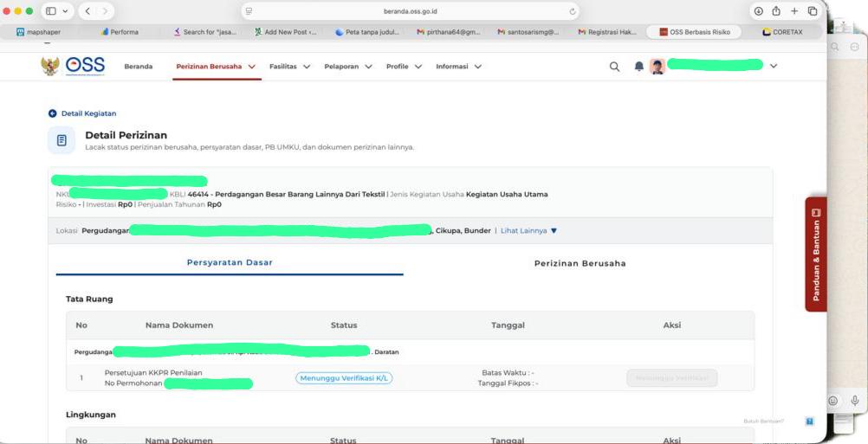Open the Butuh Bantuan chat icon

pyautogui.click(x=809, y=421)
